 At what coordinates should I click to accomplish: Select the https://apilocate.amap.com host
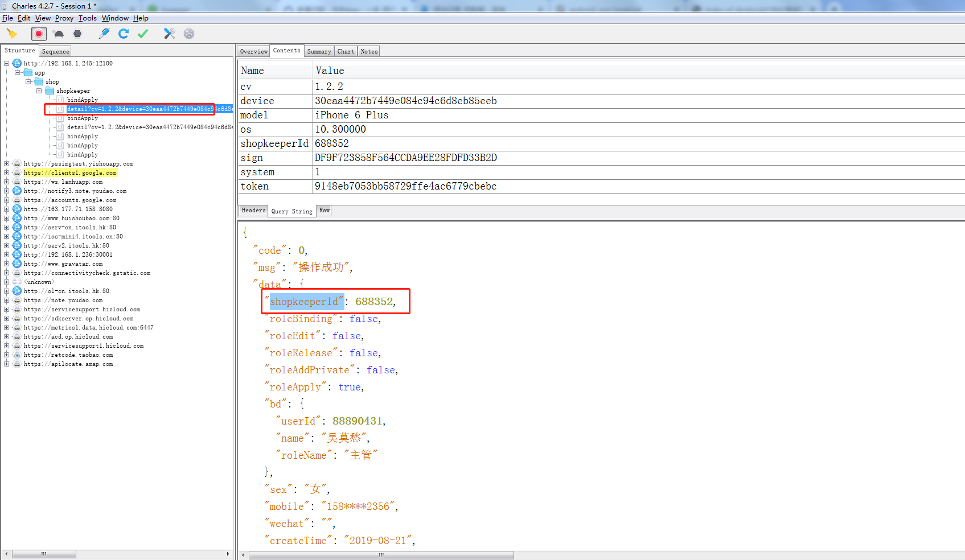pyautogui.click(x=68, y=364)
